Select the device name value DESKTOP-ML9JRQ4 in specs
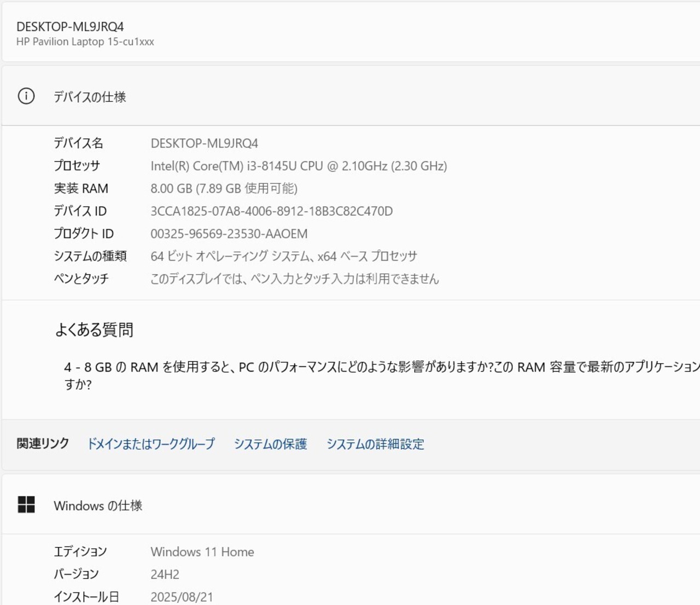The width and height of the screenshot is (700, 605). pos(205,143)
